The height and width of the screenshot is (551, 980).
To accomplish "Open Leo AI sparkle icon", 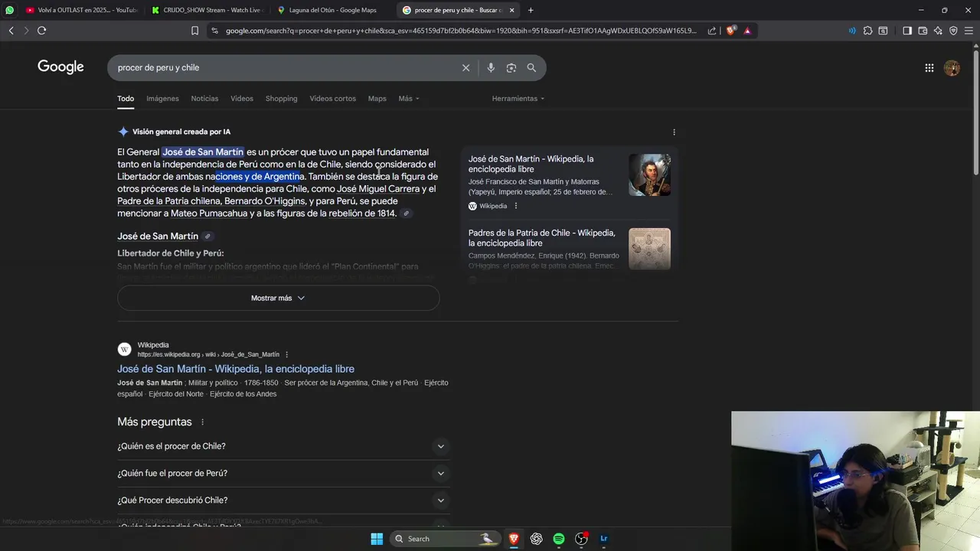I will coord(938,31).
